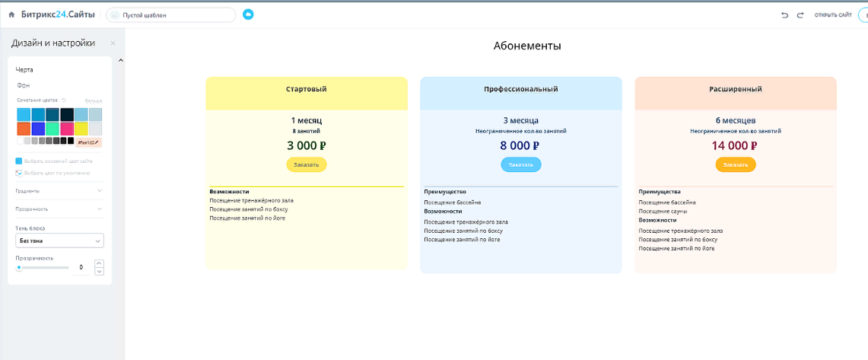This screenshot has width=868, height=360.
Task: Pick the white swatch in the grayscale row
Action: [21, 142]
